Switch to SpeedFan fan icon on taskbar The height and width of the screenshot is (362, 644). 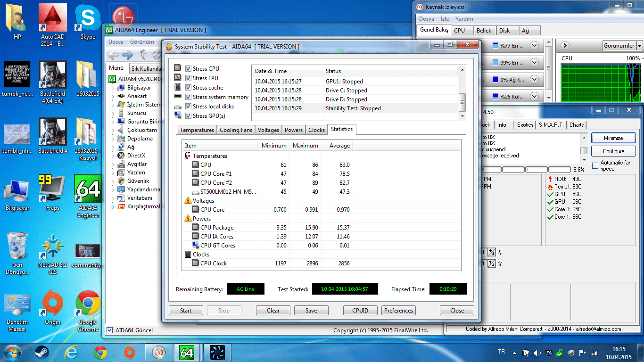pos(217,353)
